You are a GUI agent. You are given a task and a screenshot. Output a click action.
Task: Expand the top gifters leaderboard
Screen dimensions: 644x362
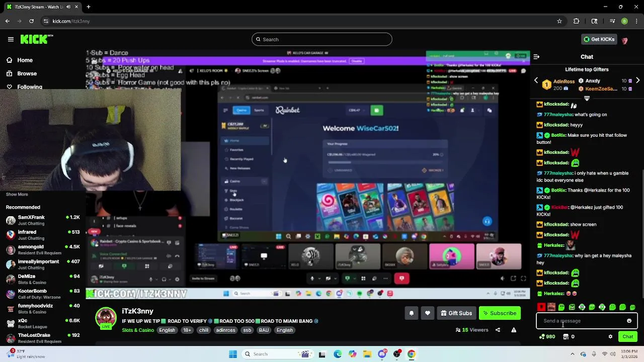pyautogui.click(x=587, y=98)
